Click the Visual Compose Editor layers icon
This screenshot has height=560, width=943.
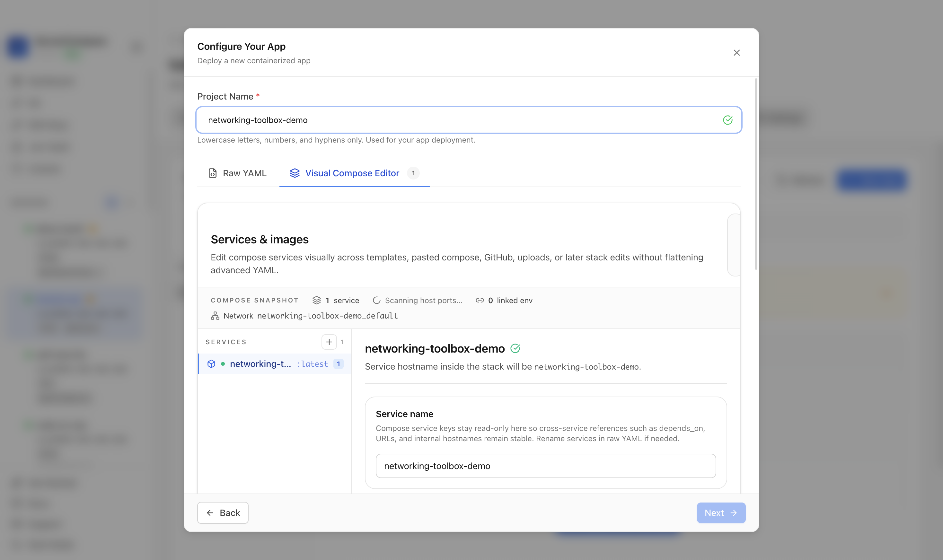point(295,173)
